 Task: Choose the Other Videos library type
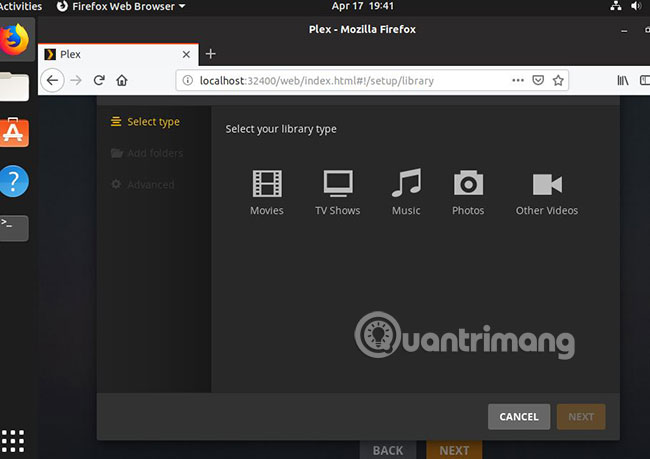(x=547, y=192)
